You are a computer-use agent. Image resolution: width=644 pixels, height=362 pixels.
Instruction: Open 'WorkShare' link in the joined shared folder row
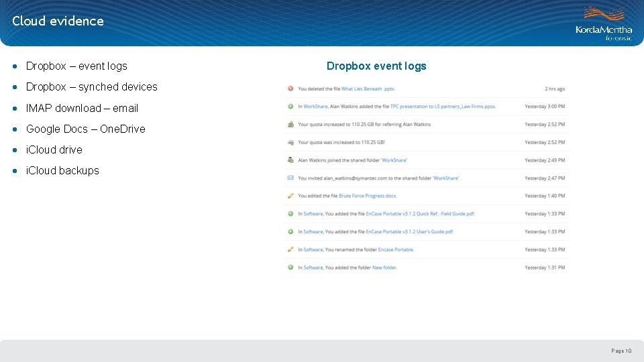click(394, 160)
